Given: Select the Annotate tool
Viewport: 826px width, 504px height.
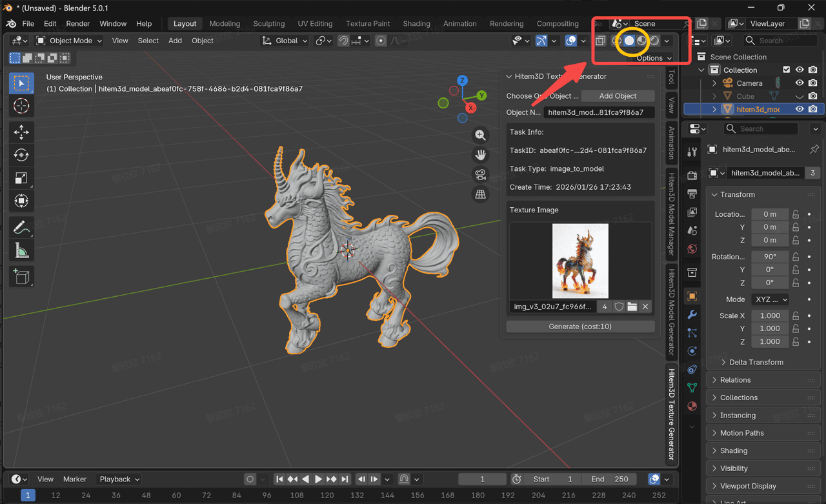Looking at the screenshot, I should [21, 227].
